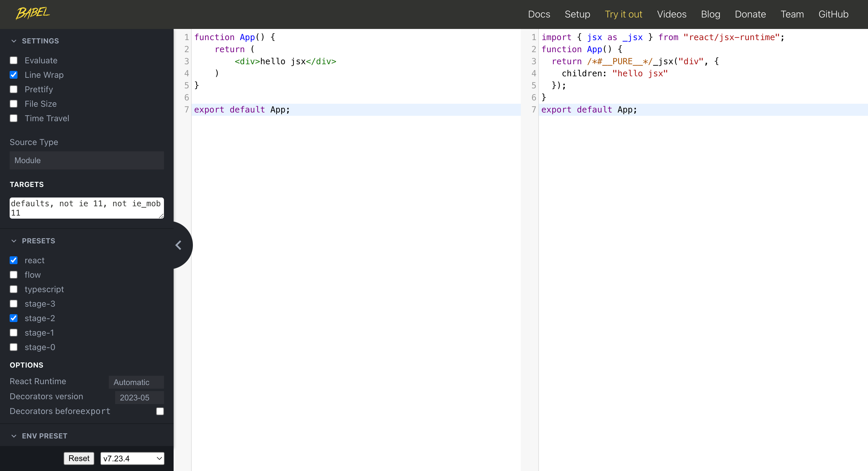Enable the Prettify checkbox

(x=14, y=89)
